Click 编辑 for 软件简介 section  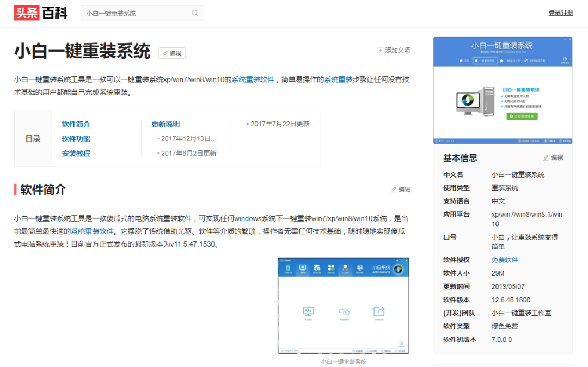pyautogui.click(x=401, y=189)
